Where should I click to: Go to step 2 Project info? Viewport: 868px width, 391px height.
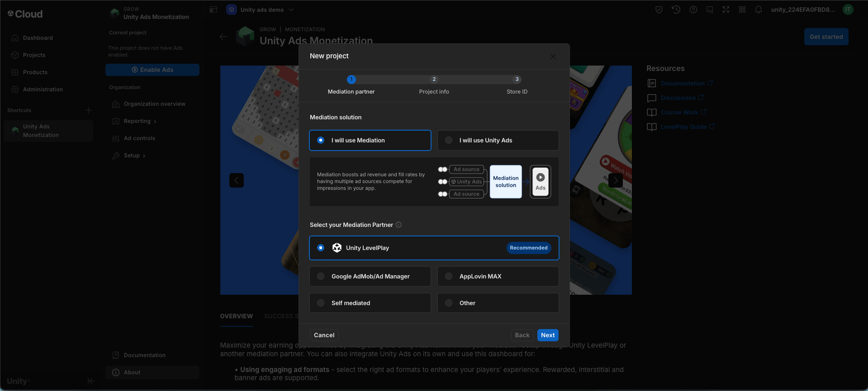click(x=434, y=85)
